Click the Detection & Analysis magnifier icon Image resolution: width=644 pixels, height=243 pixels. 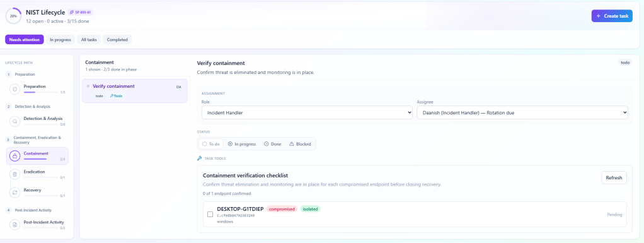coord(14,121)
